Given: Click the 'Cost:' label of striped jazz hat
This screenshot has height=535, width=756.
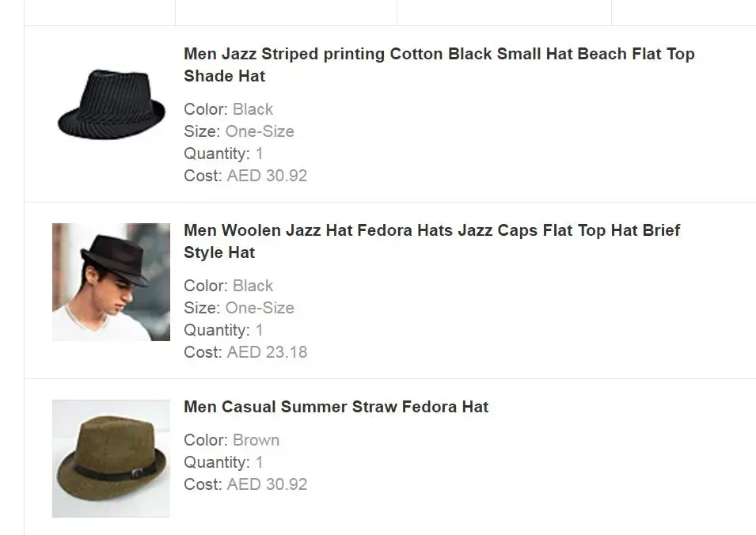Looking at the screenshot, I should coord(203,176).
